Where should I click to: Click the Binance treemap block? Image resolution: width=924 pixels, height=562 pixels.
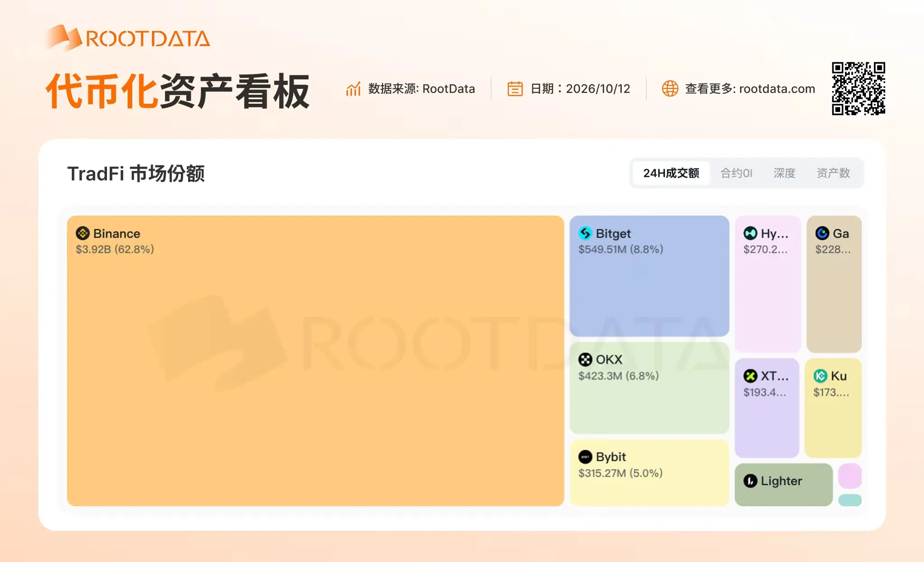pos(315,361)
